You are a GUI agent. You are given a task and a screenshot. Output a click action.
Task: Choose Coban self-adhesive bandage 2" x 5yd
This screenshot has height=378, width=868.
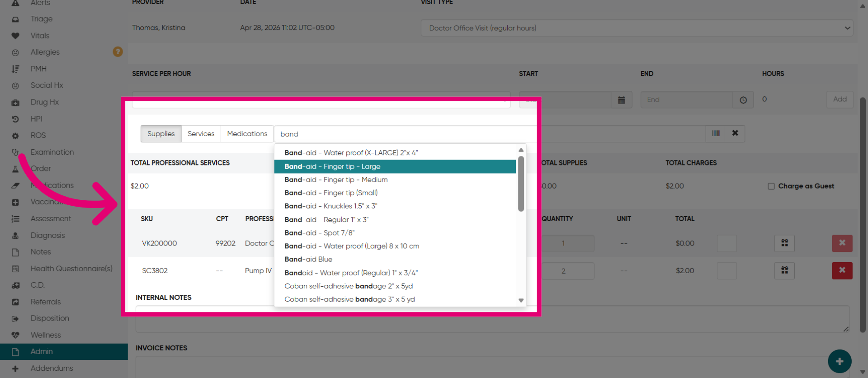tap(395, 286)
